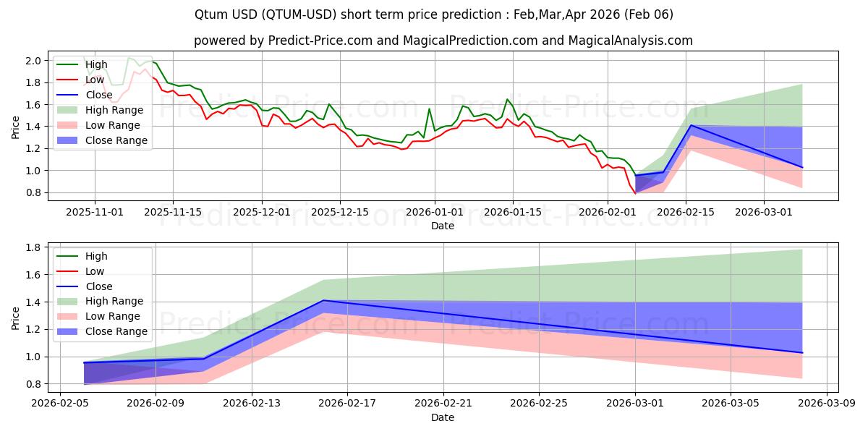Click the Price axis label of upper chart
This screenshot has width=868, height=434.
pos(16,126)
